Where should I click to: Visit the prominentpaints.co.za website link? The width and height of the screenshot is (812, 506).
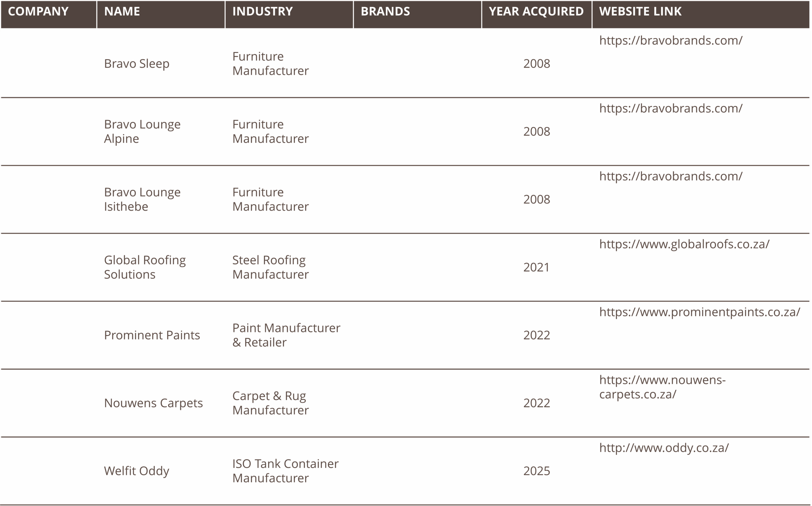700,312
